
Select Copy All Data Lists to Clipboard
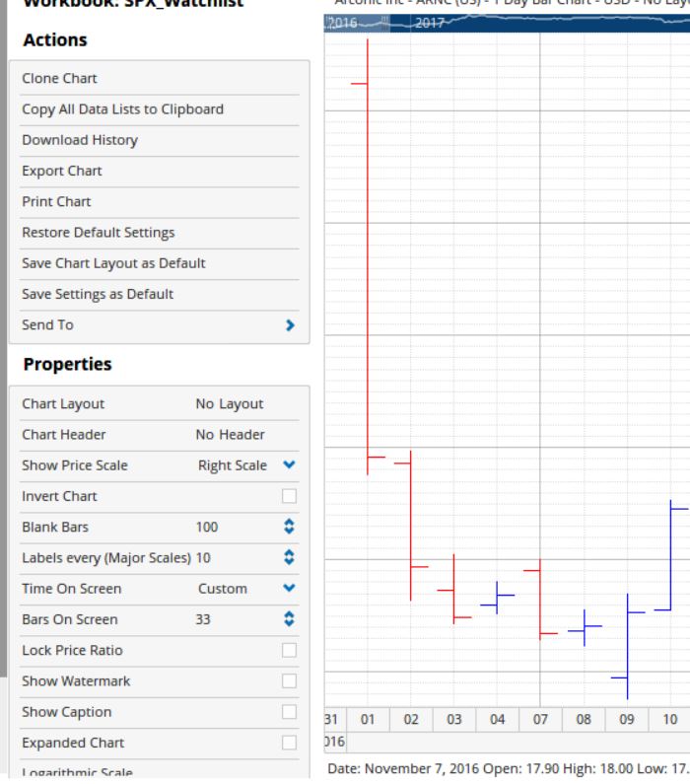159,109
